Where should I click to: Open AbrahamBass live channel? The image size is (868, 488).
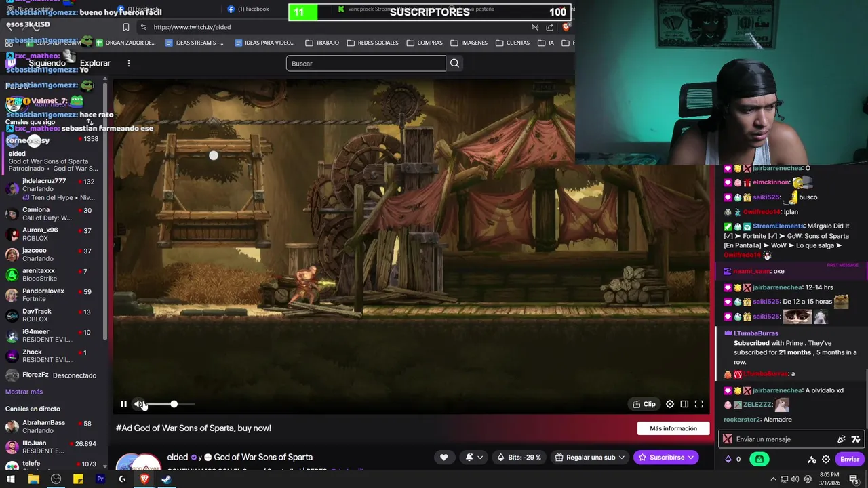[52, 427]
